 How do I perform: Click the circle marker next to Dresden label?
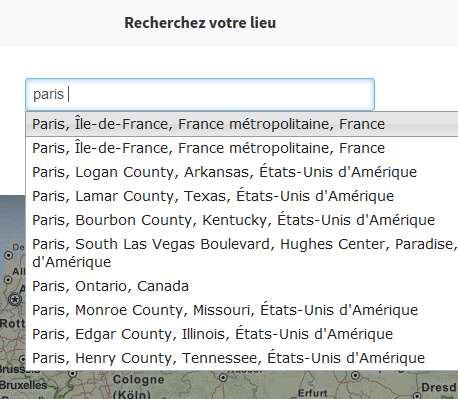(x=417, y=396)
